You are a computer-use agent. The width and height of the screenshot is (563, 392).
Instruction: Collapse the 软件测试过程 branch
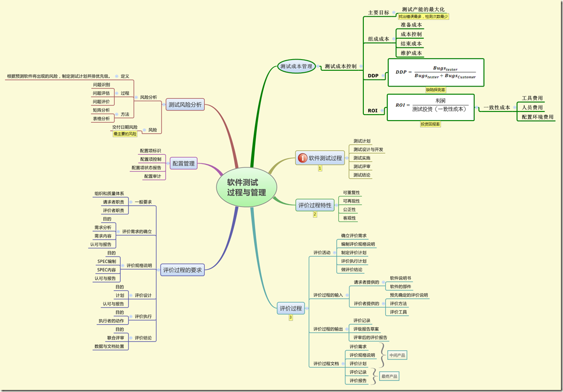(x=347, y=158)
